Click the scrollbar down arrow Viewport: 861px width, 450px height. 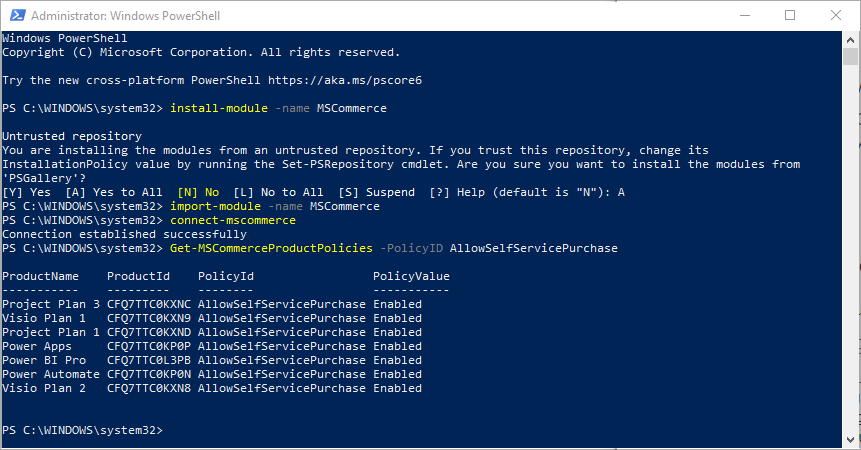click(x=850, y=440)
